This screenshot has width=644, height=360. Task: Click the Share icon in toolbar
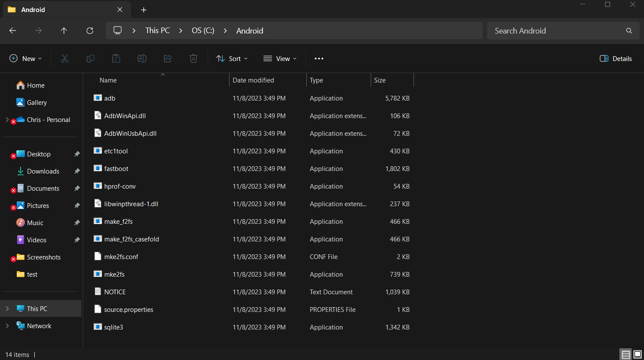[x=168, y=58]
